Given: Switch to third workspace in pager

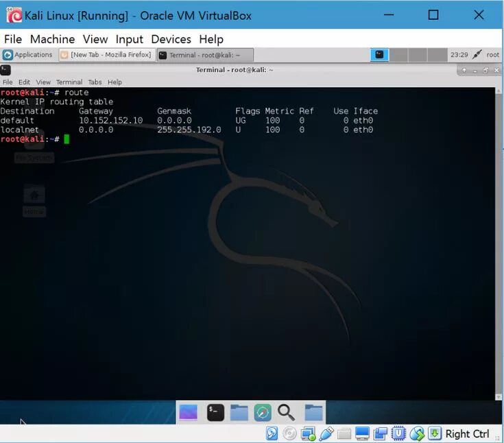Looking at the screenshot, I should tap(418, 55).
